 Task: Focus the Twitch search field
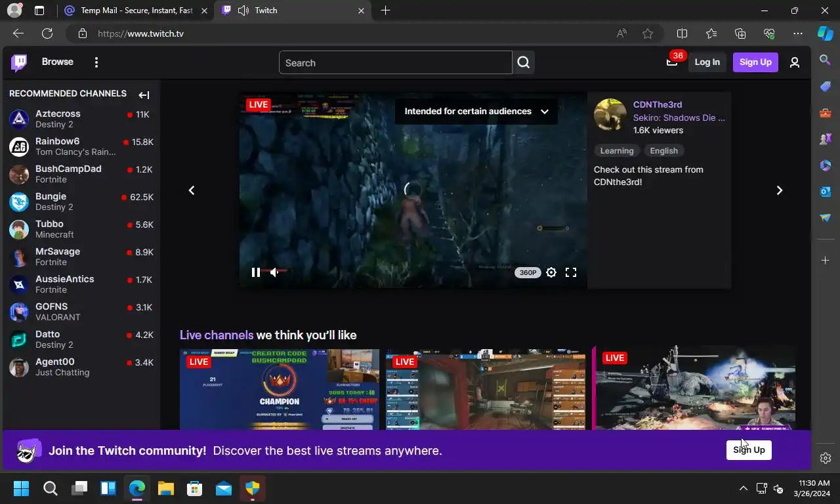(396, 62)
